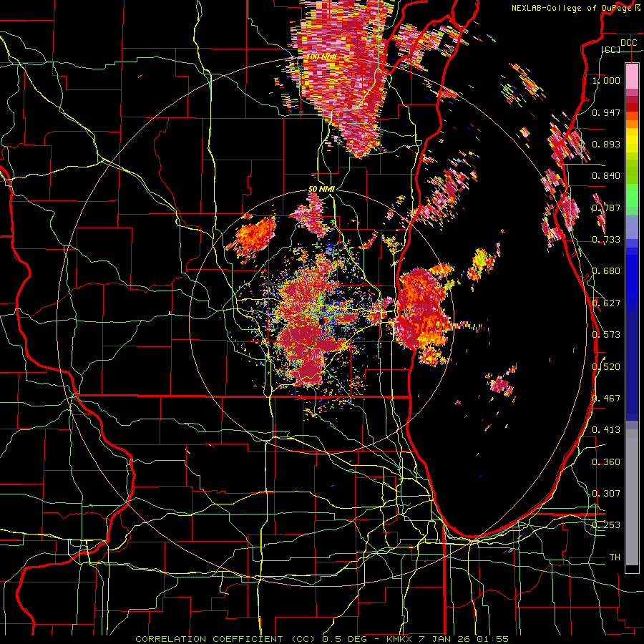Select the 0.627 scale value

tap(606, 303)
